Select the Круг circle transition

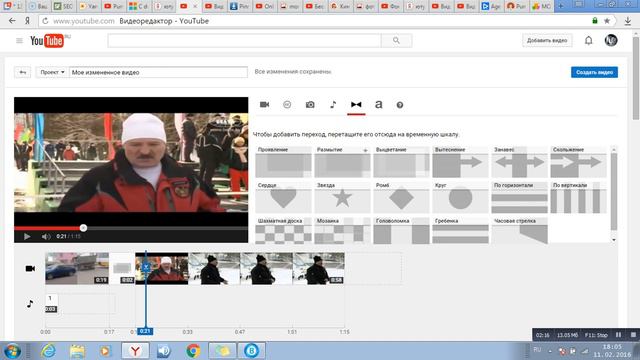(460, 198)
